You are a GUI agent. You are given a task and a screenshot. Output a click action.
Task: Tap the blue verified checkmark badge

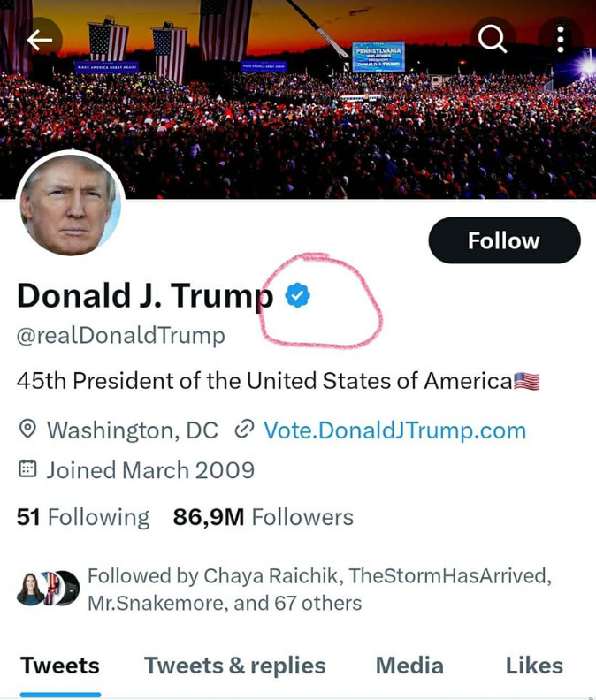coord(298,296)
